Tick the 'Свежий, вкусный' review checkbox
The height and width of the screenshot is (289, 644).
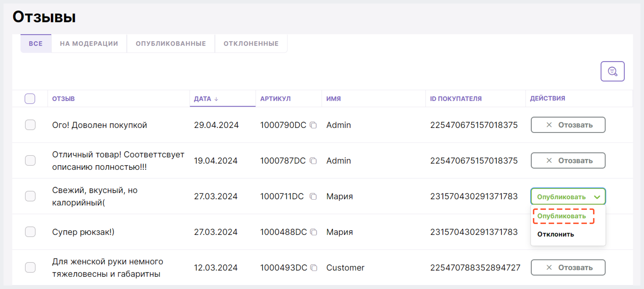(30, 196)
